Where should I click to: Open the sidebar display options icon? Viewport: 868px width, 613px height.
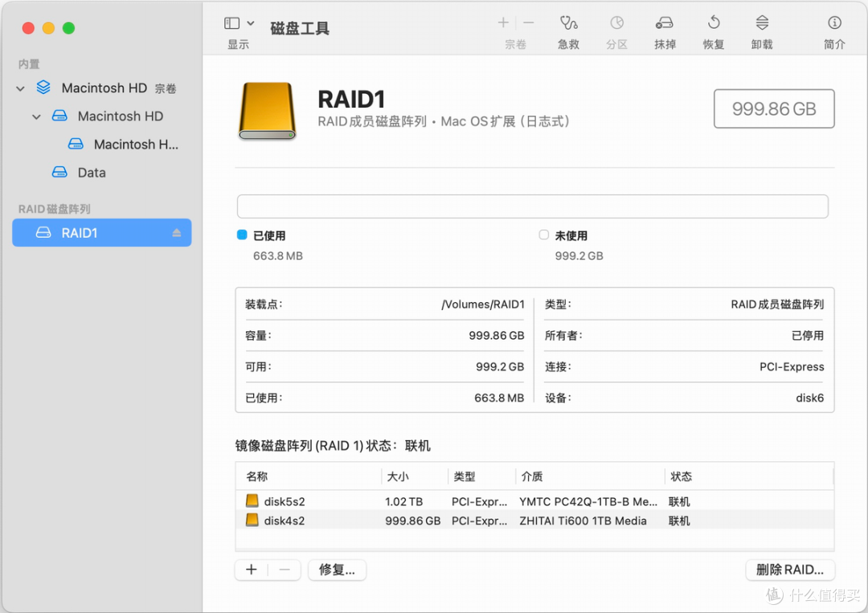231,23
